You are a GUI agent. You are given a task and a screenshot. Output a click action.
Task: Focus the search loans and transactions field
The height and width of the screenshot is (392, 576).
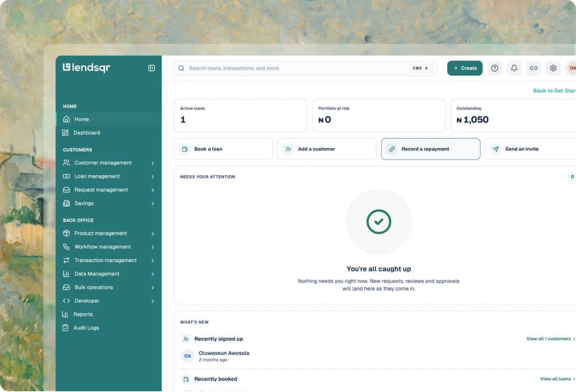pos(305,68)
